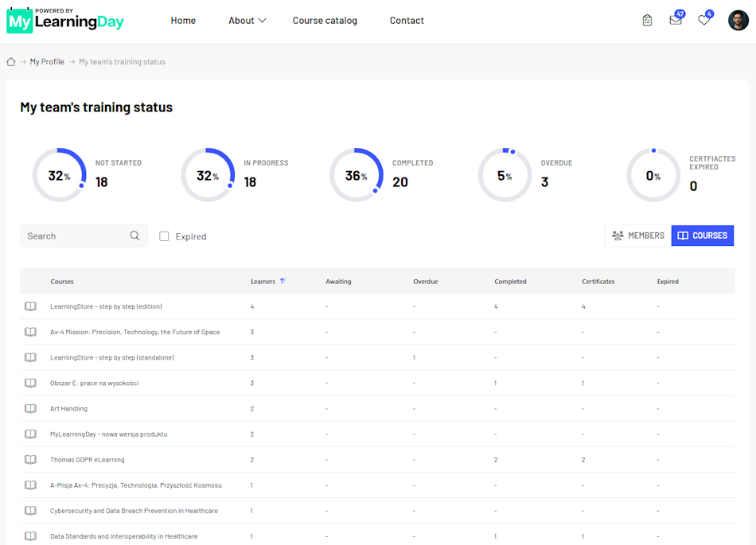Sort by the Expired column header
Screen dimensions: 756x545
pyautogui.click(x=668, y=282)
